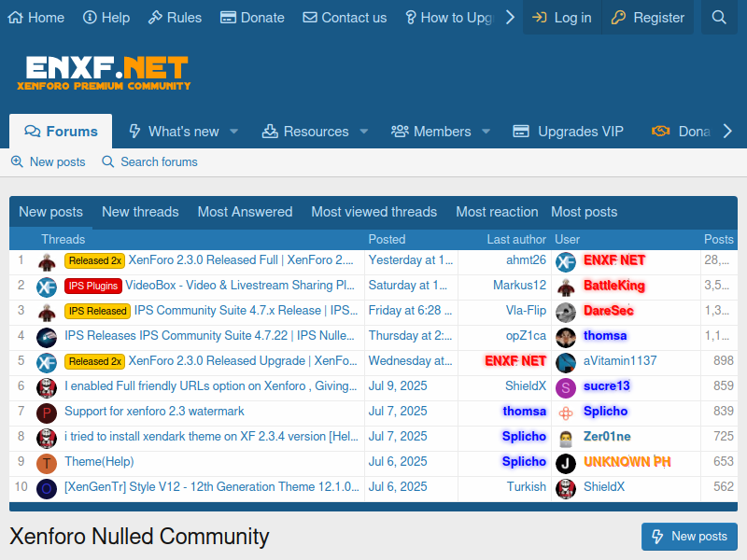Open the Rules page
This screenshot has height=560, width=747.
pos(175,18)
